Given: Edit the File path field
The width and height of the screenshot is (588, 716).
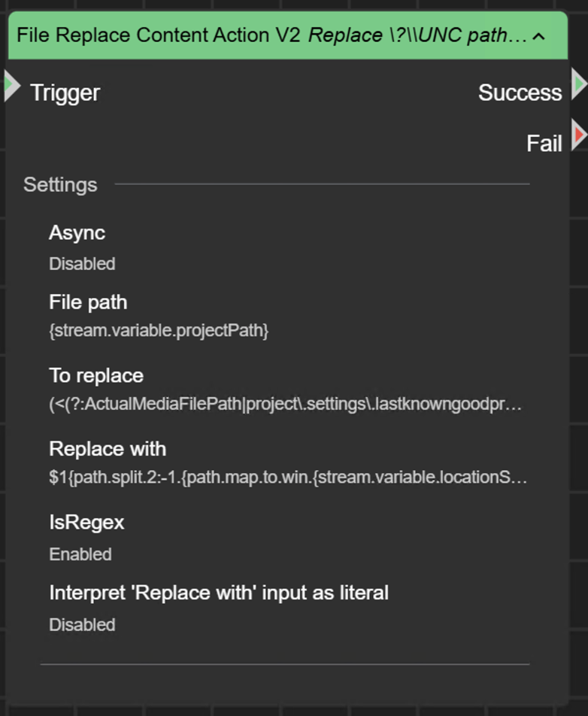Looking at the screenshot, I should [87, 302].
